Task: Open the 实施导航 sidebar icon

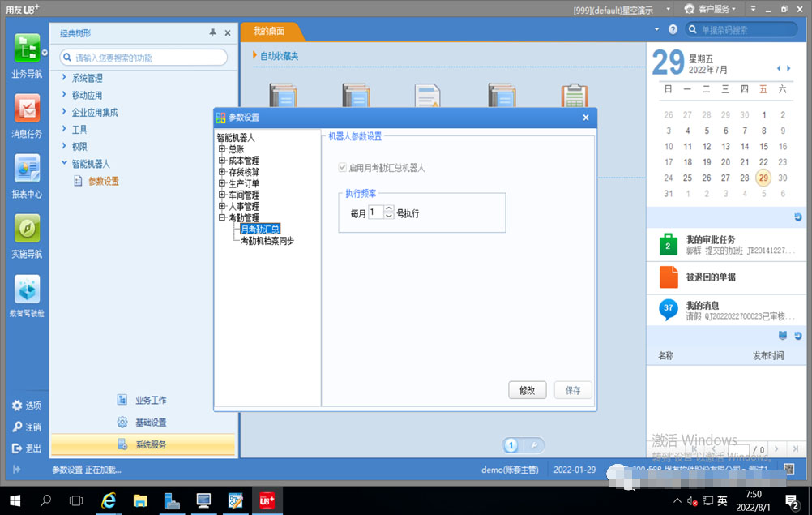Action: point(27,229)
